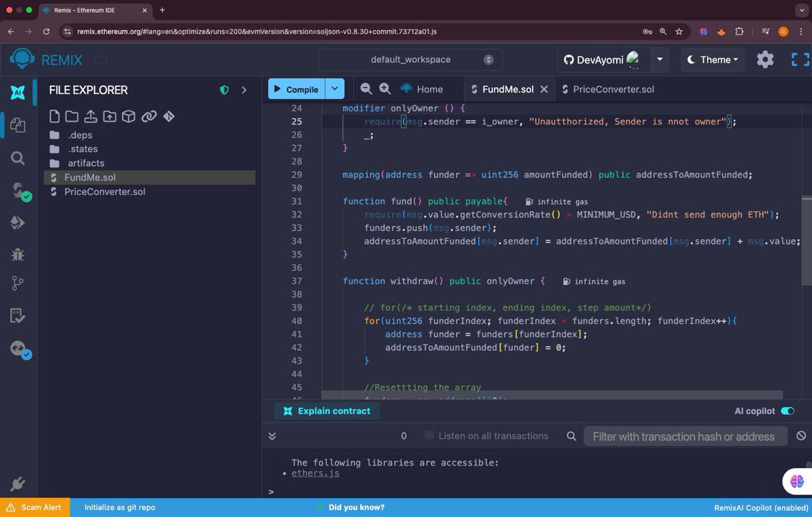Screen dimensions: 812x517
Task: Enable Listen on all transactions
Action: (x=429, y=436)
